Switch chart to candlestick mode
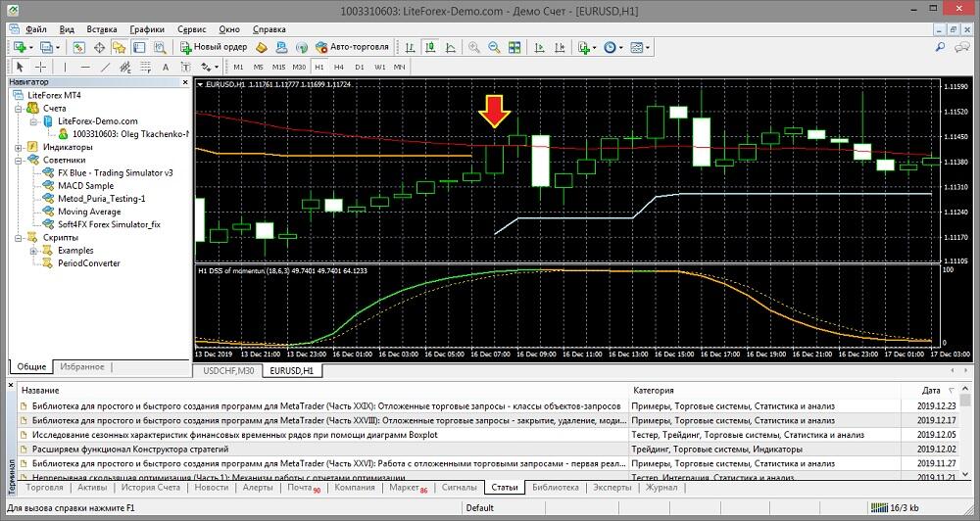The width and height of the screenshot is (980, 521). [429, 47]
